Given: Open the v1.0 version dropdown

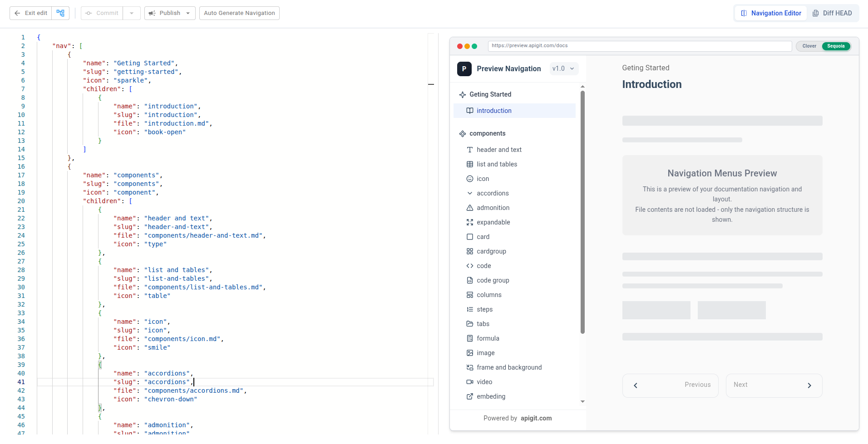Looking at the screenshot, I should pos(563,68).
